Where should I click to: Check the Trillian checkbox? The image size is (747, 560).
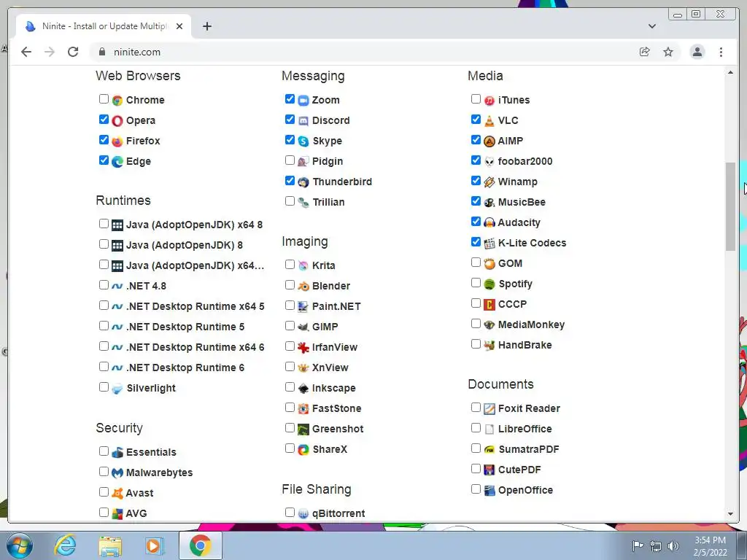click(290, 201)
